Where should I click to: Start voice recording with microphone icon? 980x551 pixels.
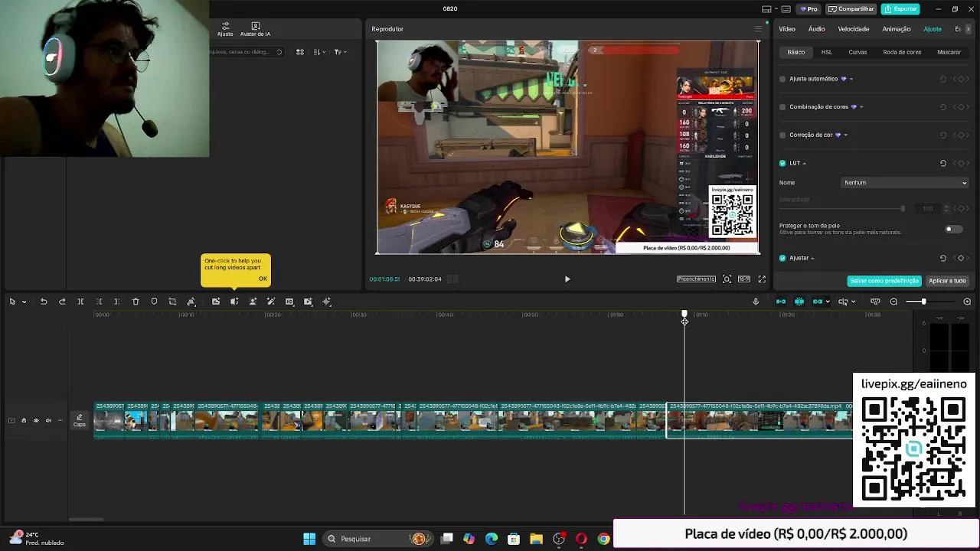coord(756,302)
